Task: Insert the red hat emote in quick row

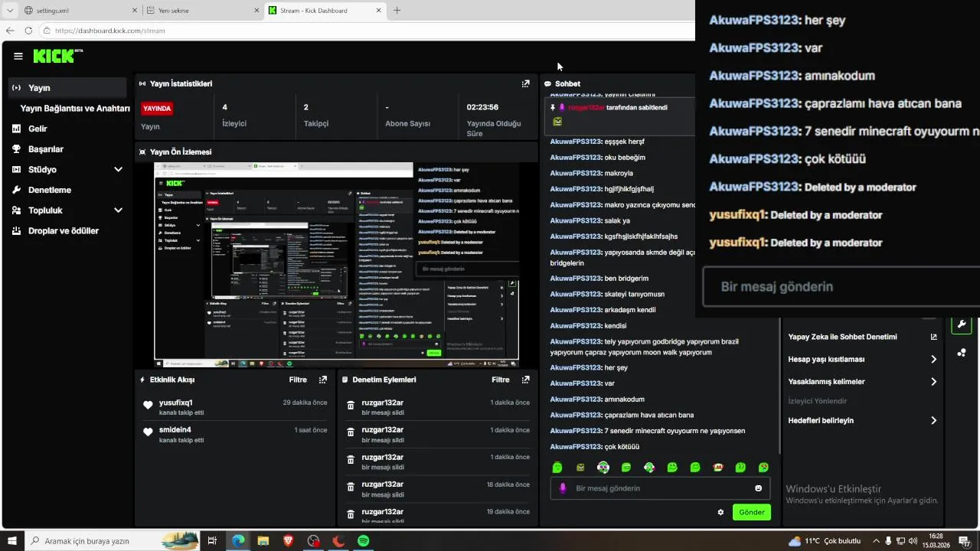Action: (x=718, y=468)
